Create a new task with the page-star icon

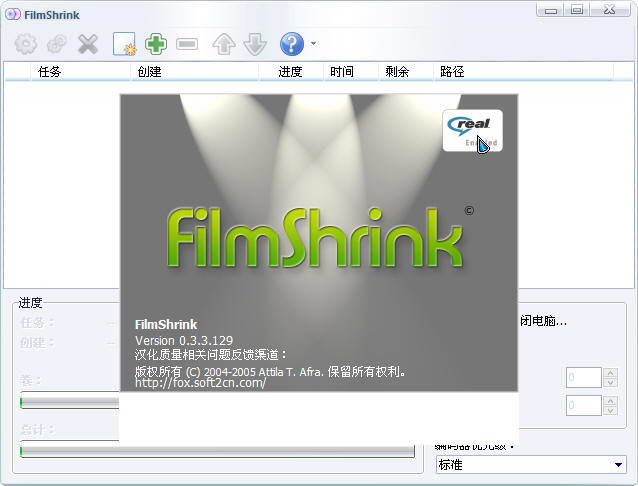(124, 44)
